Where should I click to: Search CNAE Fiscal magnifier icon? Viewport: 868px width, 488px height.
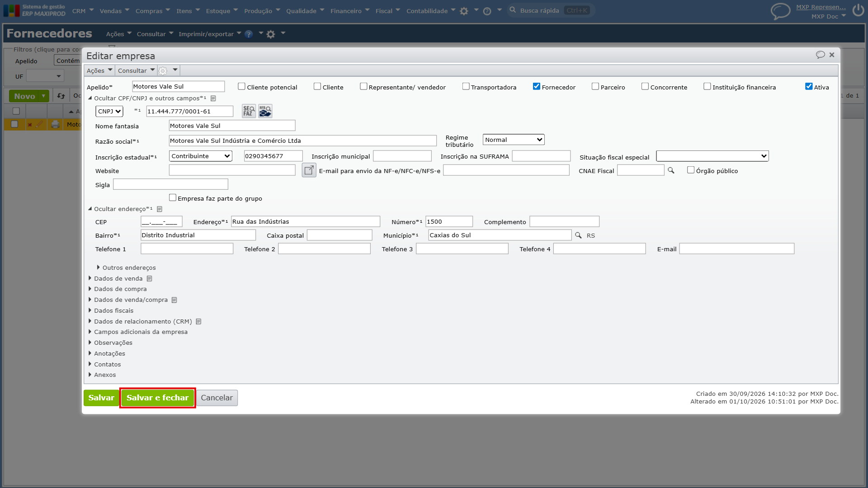[x=671, y=170]
